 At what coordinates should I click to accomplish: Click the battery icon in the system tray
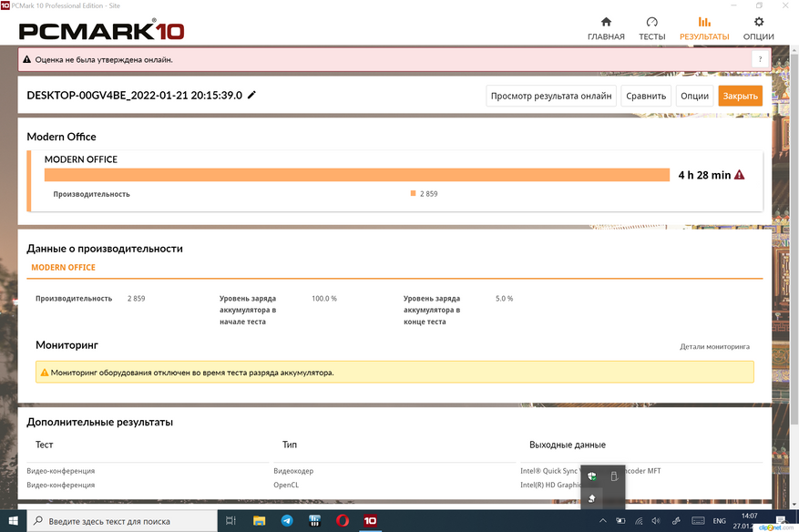click(x=620, y=521)
